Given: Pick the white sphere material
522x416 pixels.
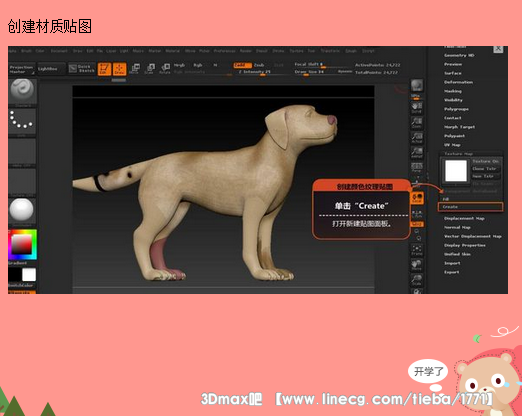Looking at the screenshot, I should tap(22, 210).
